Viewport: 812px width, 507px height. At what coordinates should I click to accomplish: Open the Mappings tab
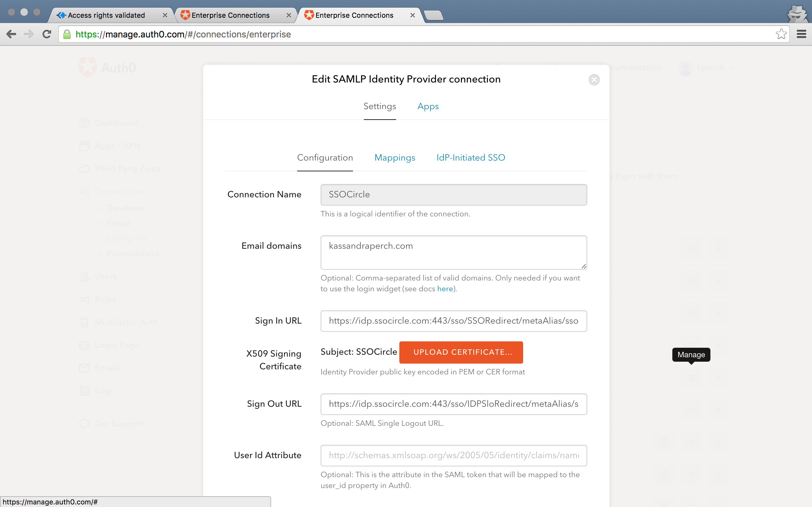click(395, 158)
